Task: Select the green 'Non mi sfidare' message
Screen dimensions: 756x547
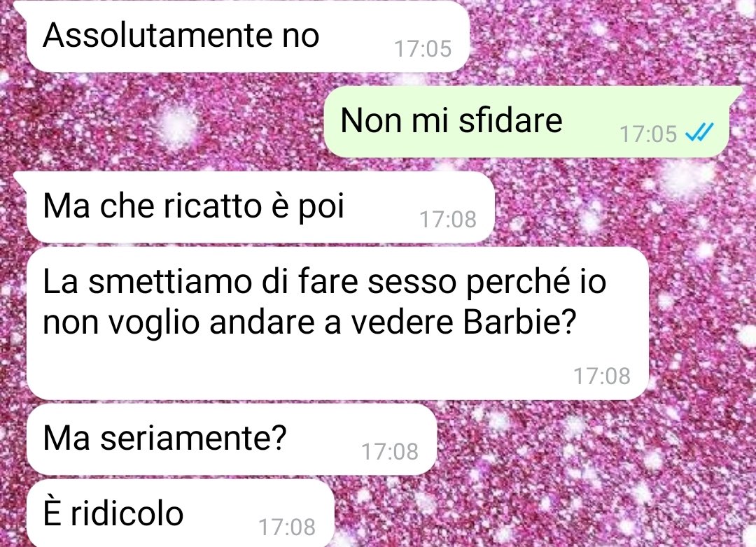Action: 526,122
